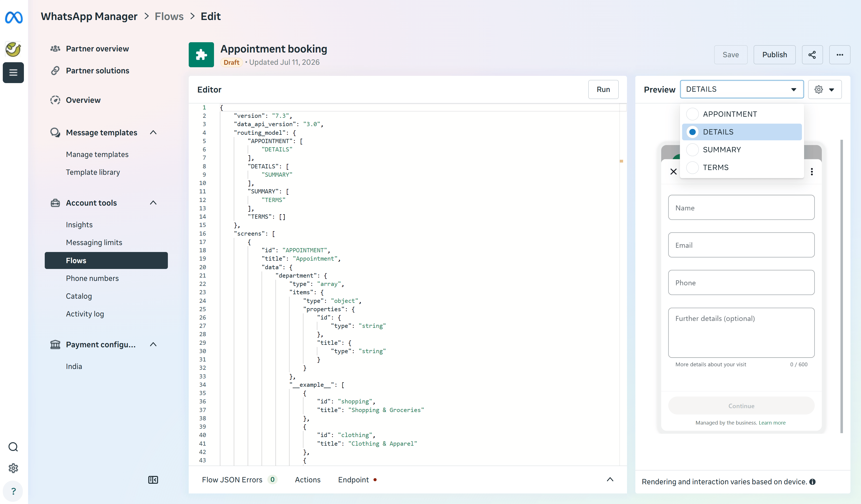Follow the Learn more link
Screen dimensions: 861x504
[772, 423]
